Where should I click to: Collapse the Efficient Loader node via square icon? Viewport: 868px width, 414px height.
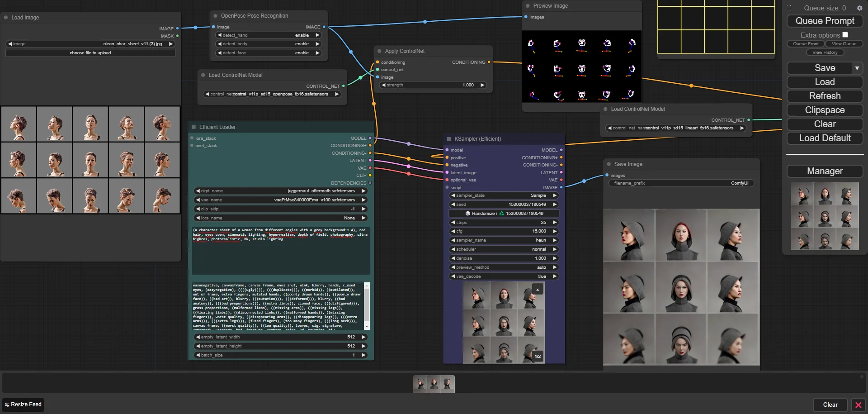click(194, 127)
